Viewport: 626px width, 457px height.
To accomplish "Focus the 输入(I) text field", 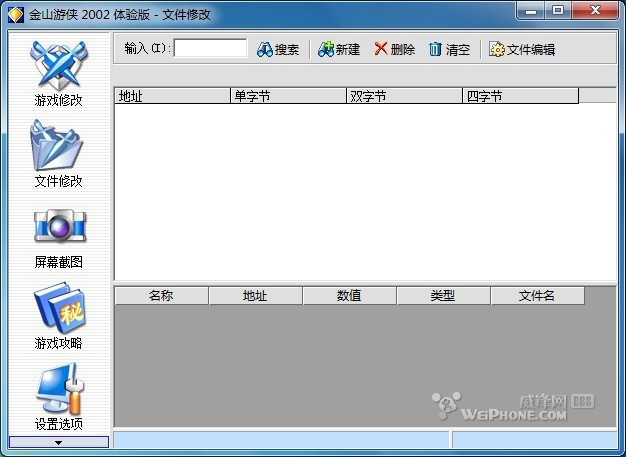I will [x=210, y=48].
